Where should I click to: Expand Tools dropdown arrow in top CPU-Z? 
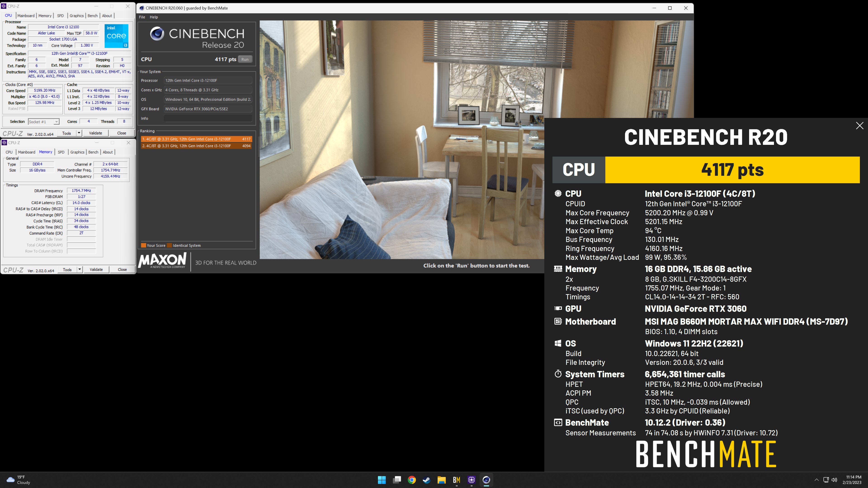pyautogui.click(x=79, y=133)
